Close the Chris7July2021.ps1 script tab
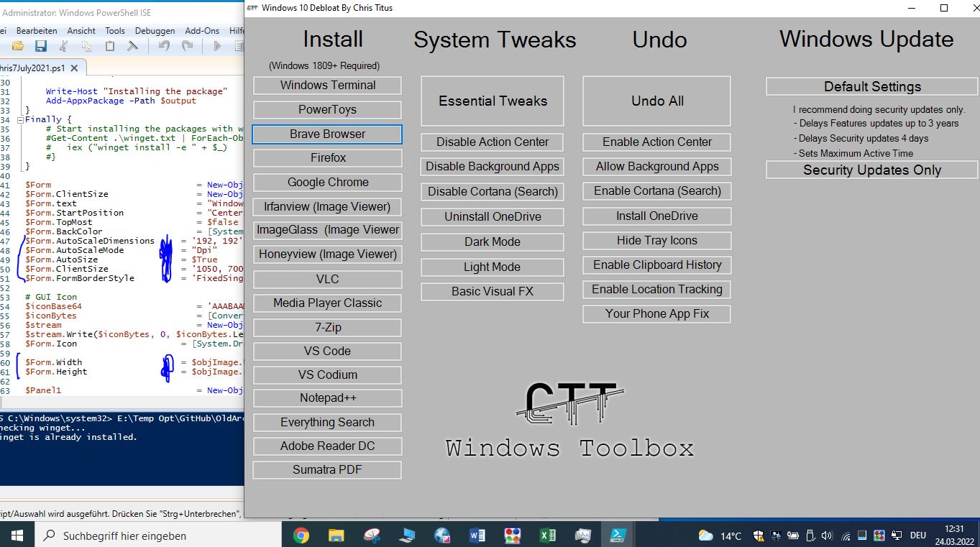This screenshot has height=547, width=980. click(x=75, y=68)
